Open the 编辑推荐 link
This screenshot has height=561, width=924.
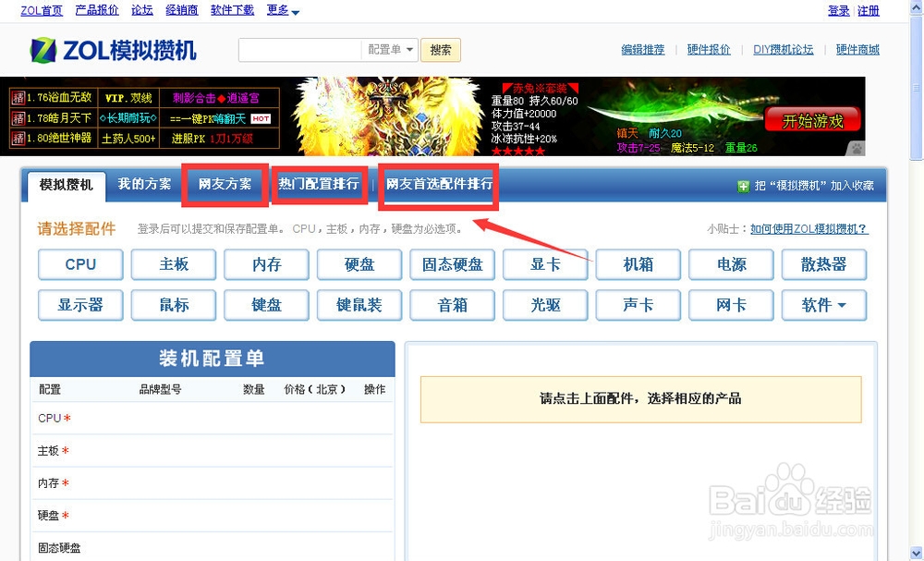click(x=643, y=50)
